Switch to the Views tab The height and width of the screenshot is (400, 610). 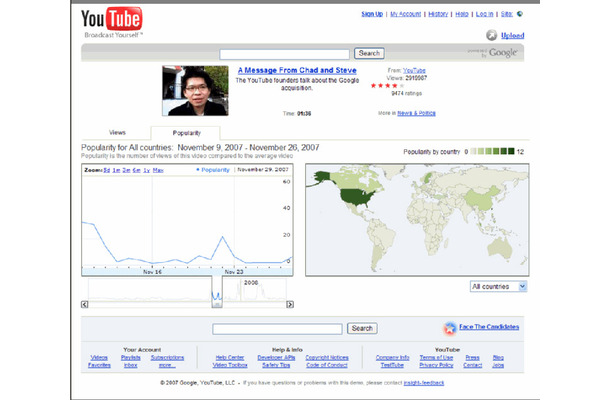tap(117, 133)
